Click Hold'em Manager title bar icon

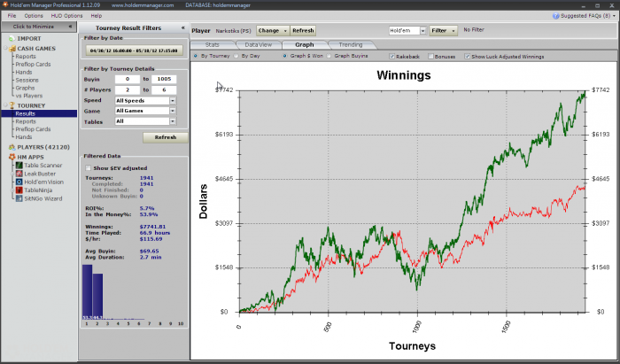[x=5, y=5]
